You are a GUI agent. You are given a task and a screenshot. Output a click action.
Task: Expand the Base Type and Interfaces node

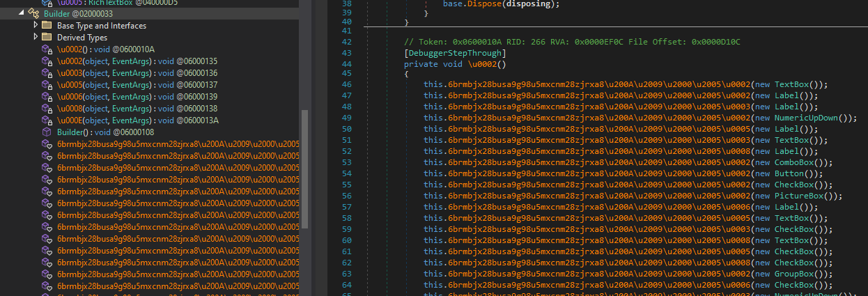(36, 26)
